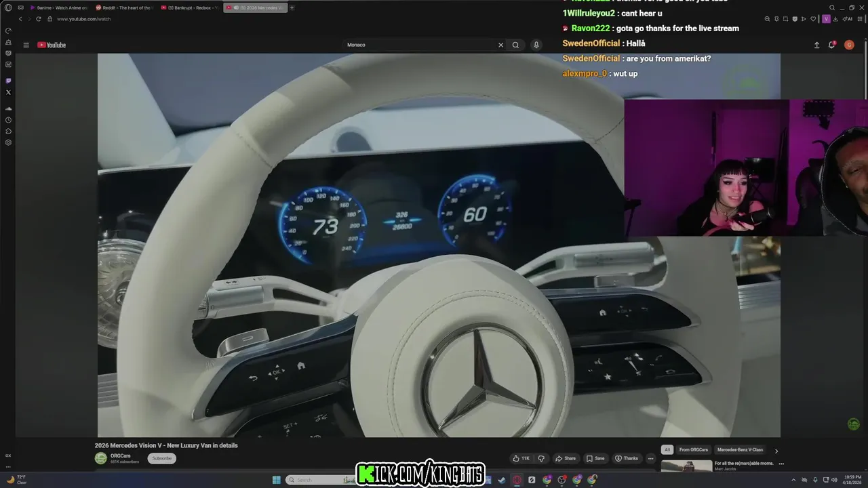This screenshot has width=868, height=488.
Task: Dislike the video with thumbs down
Action: pyautogui.click(x=541, y=458)
